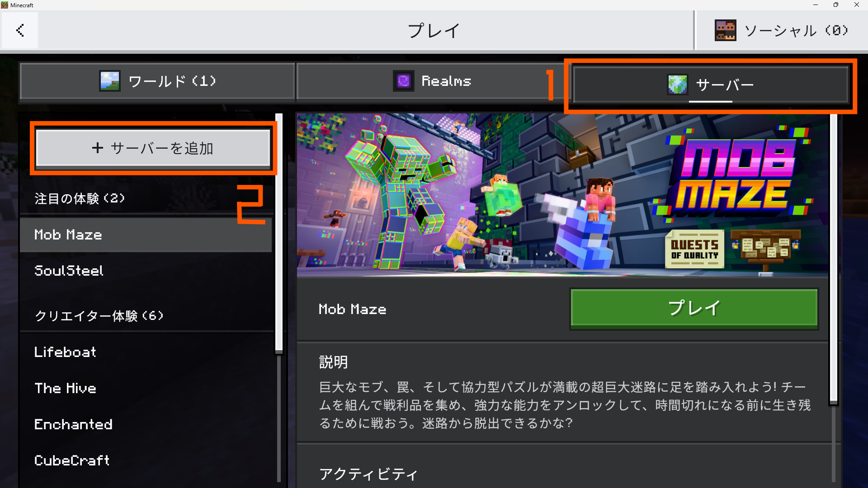Choose the CubeCraft server

(146, 460)
